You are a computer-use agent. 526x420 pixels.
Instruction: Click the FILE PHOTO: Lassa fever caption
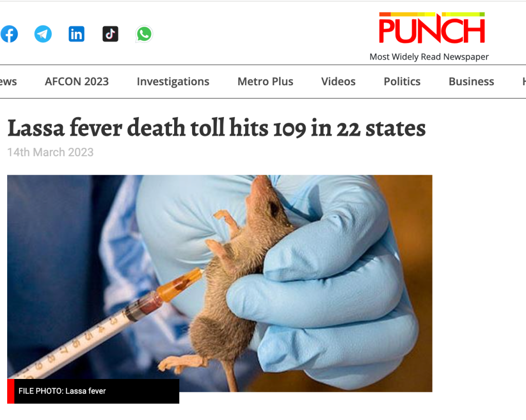click(x=62, y=391)
